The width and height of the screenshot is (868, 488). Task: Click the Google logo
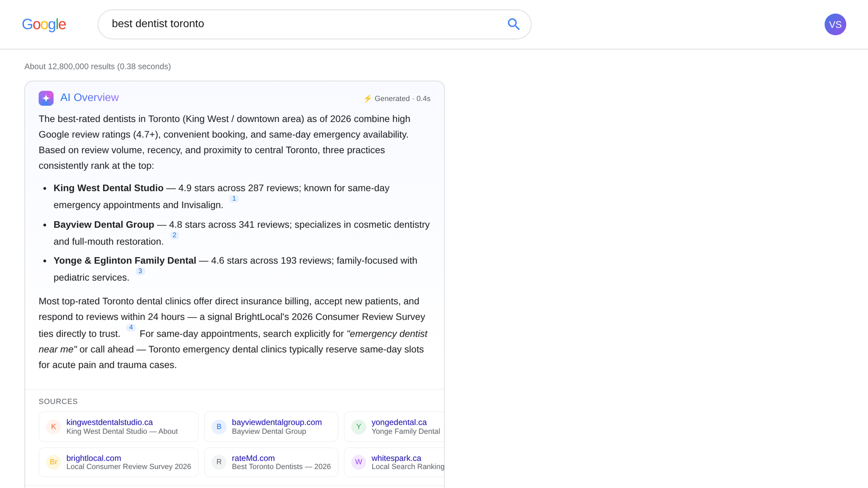click(44, 24)
